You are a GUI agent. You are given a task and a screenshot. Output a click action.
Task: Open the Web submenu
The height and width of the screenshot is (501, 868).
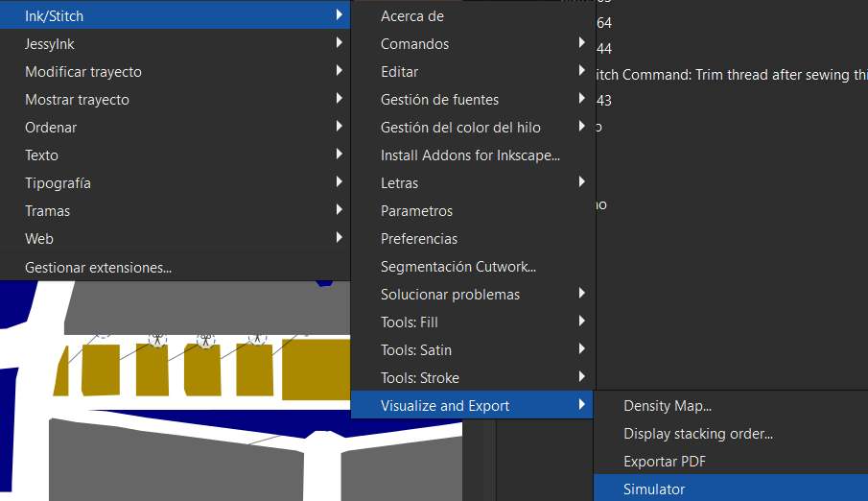coord(175,238)
